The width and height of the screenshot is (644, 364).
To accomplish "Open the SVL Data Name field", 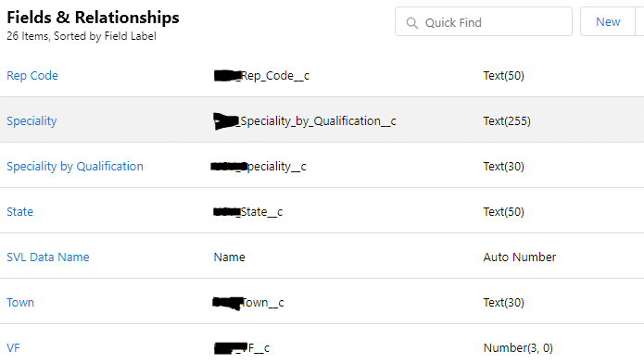I will pyautogui.click(x=47, y=257).
